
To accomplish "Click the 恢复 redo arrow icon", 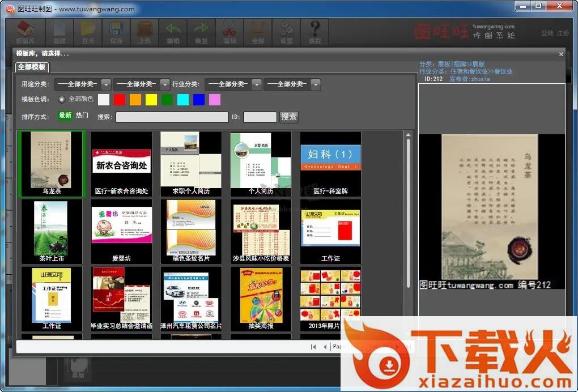I will 201,32.
